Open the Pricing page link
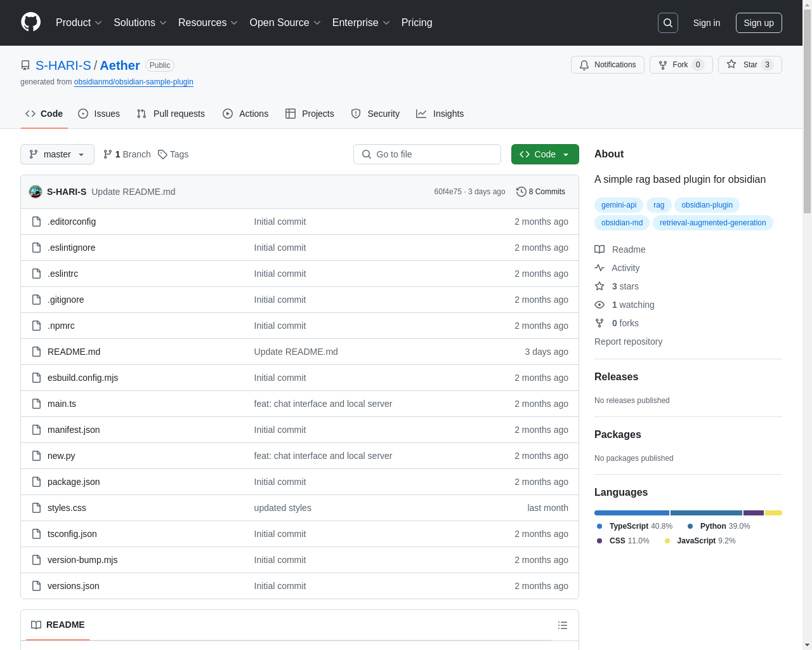 [x=417, y=23]
